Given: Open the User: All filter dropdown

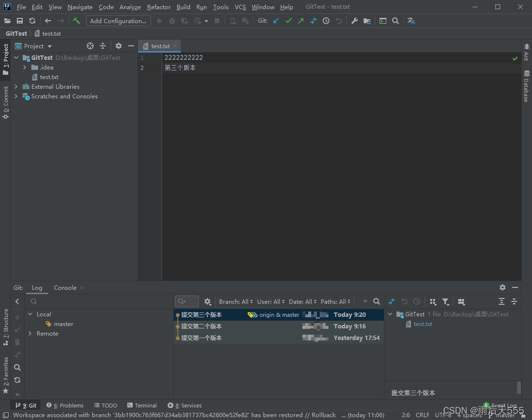Looking at the screenshot, I should point(271,301).
